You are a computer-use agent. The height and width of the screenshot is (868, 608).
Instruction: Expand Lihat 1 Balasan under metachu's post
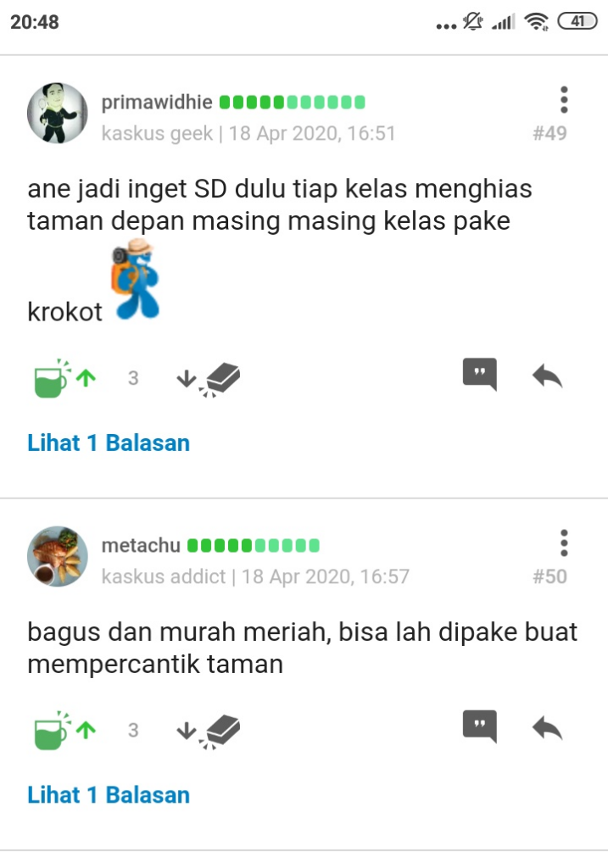coord(109,795)
